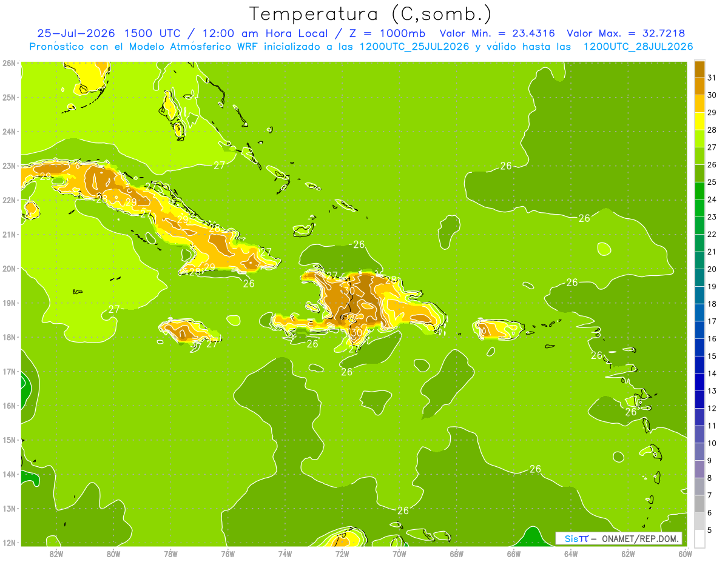Click contour label '27' in sea southwest of Cuba
728x562 pixels.
(114, 309)
